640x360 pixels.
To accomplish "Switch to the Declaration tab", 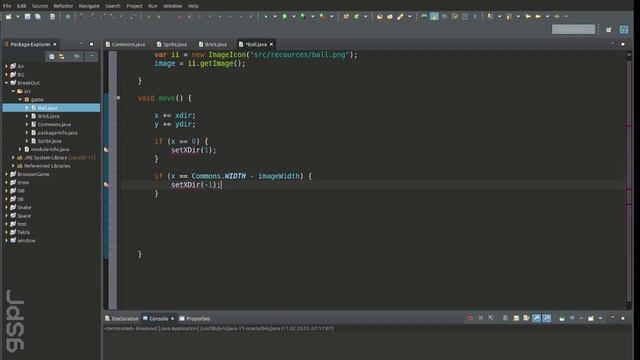I will click(122, 318).
